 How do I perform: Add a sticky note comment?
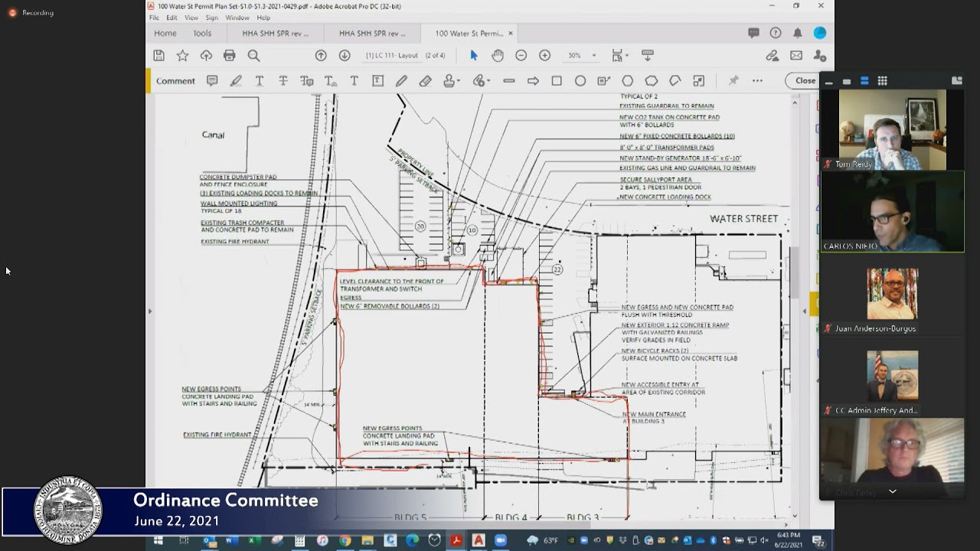click(212, 80)
